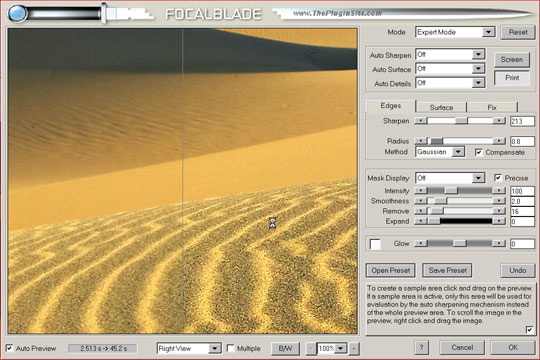The width and height of the screenshot is (540, 360).
Task: Click the Glow color swatch
Action: [x=375, y=244]
